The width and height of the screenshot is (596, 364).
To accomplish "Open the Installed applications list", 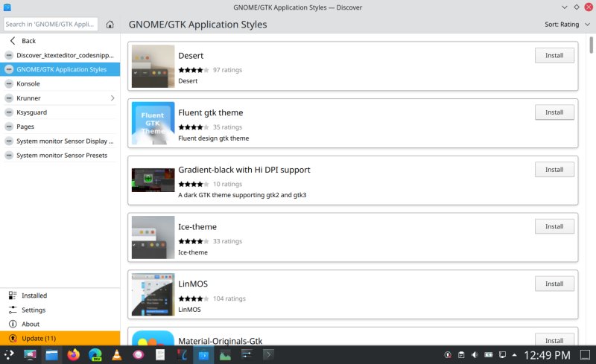I will coord(60,296).
